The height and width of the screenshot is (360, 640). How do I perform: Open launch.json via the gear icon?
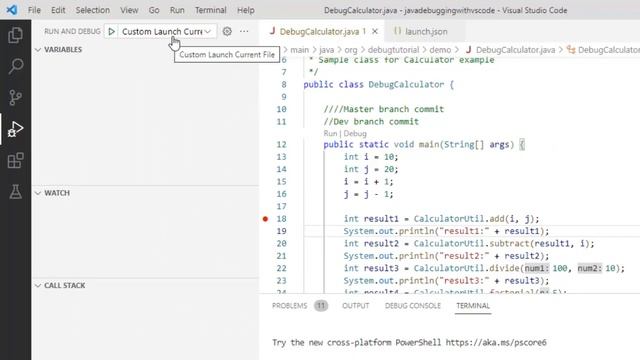pyautogui.click(x=227, y=31)
